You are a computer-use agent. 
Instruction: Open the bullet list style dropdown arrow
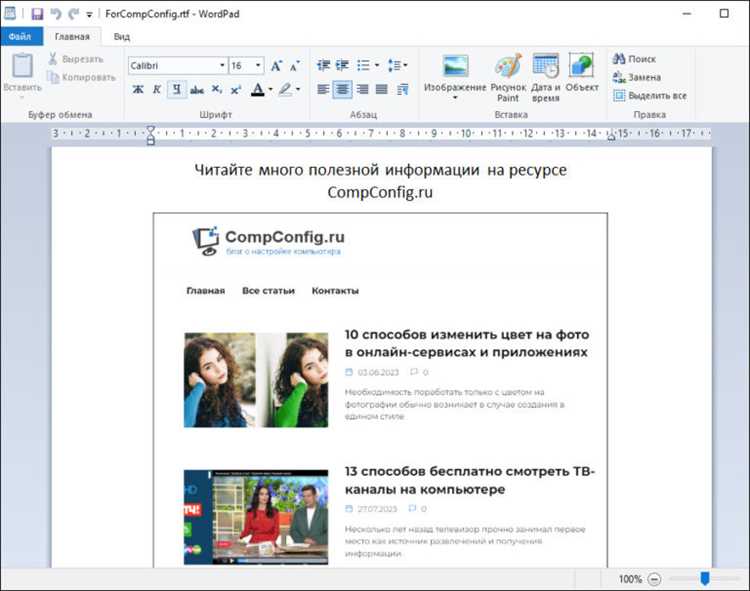(x=377, y=65)
